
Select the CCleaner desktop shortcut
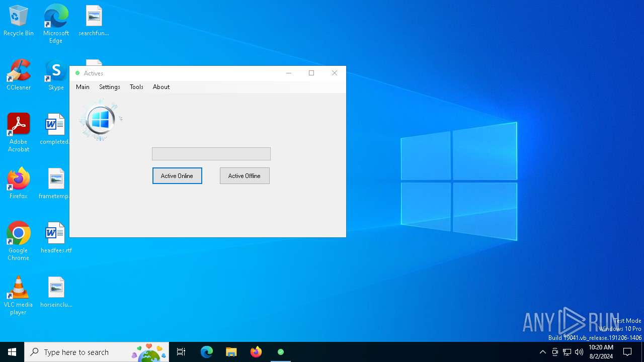[19, 75]
